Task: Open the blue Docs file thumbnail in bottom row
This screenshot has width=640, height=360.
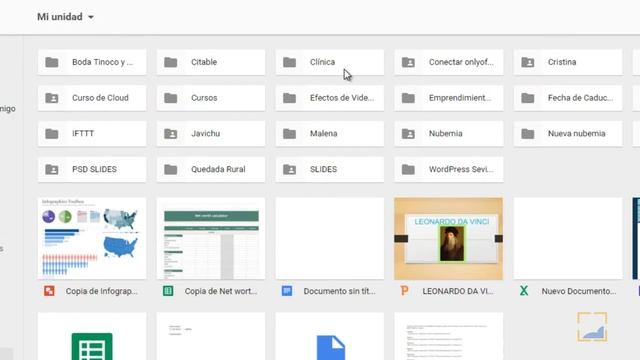Action: pos(330,337)
